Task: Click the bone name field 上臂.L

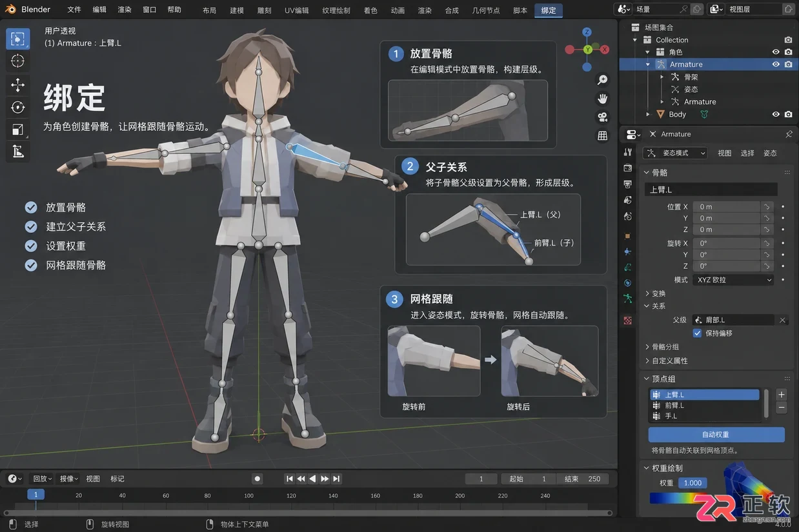Action: tap(711, 190)
